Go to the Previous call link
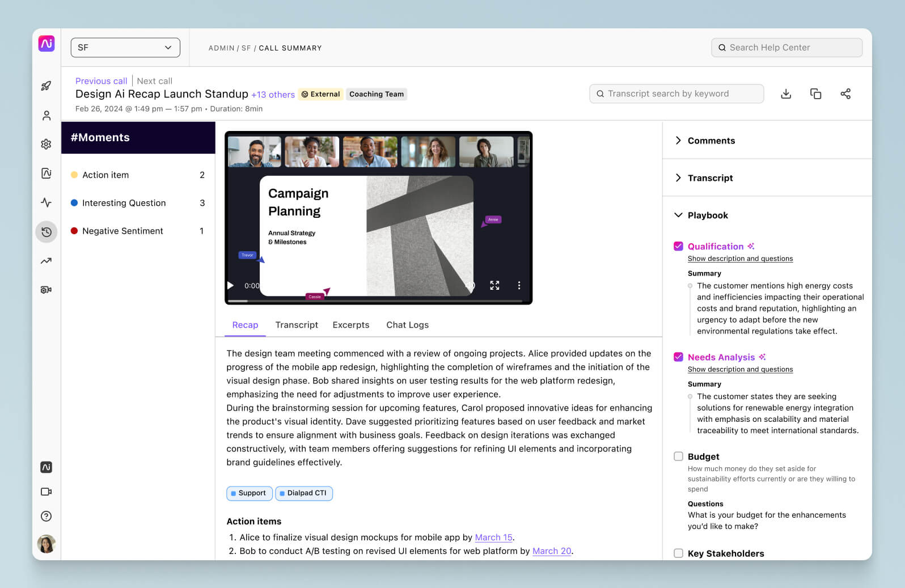The image size is (905, 588). click(x=102, y=81)
